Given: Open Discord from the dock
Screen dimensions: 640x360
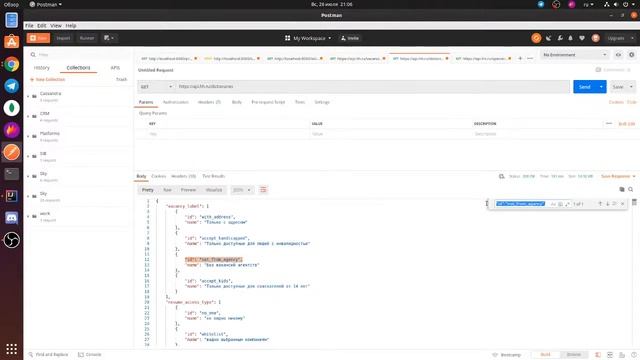Looking at the screenshot, I should coord(11,218).
